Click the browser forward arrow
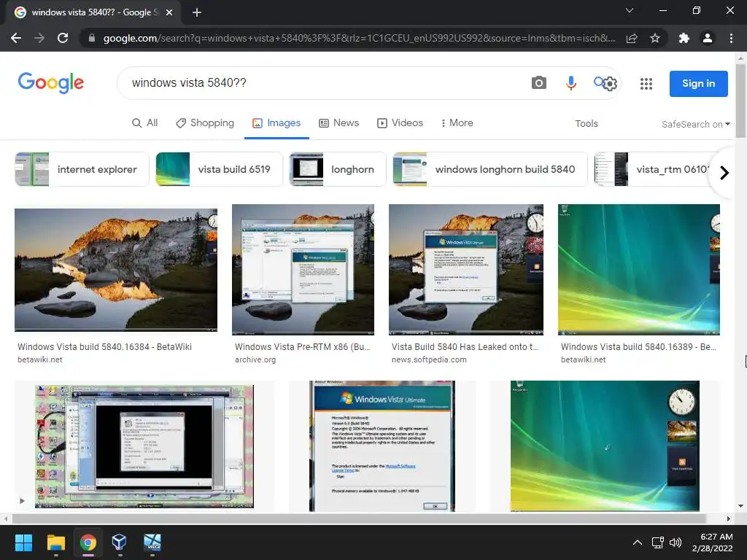Viewport: 747px width, 560px height. click(x=39, y=38)
